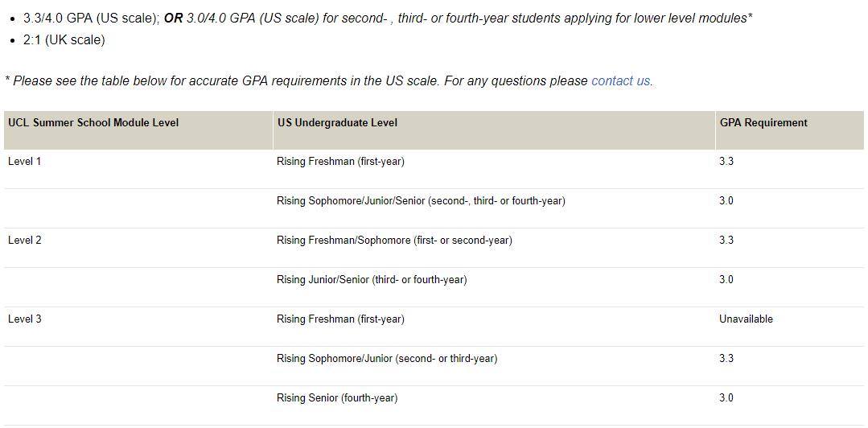Select the Level 3 row label
868x428 pixels.
click(24, 319)
